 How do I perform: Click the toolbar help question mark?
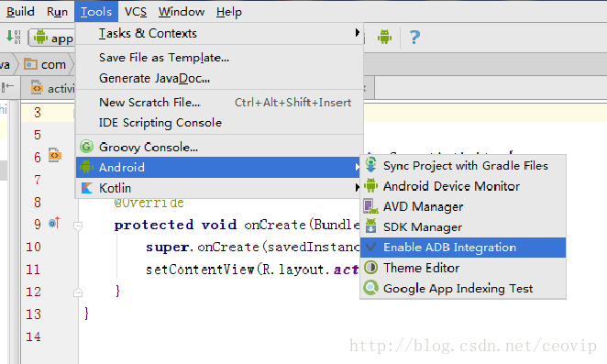[414, 38]
